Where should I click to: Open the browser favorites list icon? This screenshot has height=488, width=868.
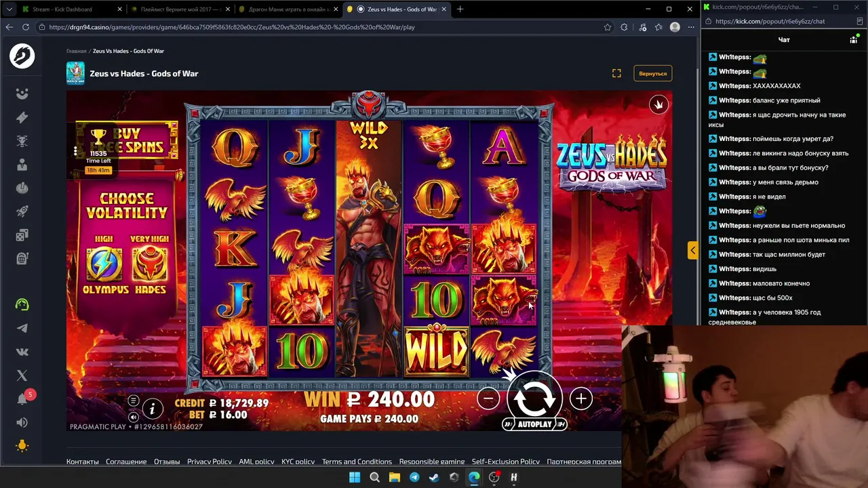pos(658,27)
